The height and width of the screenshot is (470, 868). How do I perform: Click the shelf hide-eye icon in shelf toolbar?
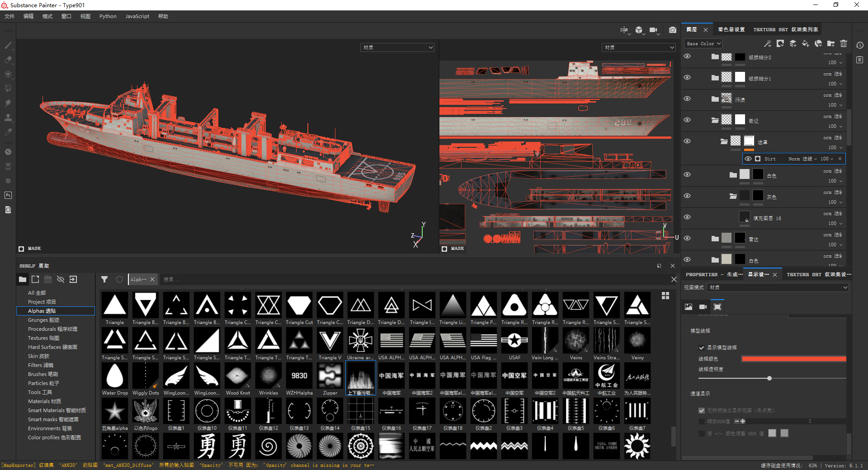pyautogui.click(x=61, y=279)
